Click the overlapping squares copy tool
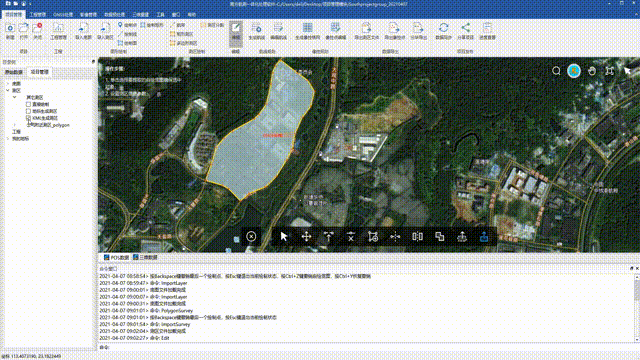 pos(440,236)
